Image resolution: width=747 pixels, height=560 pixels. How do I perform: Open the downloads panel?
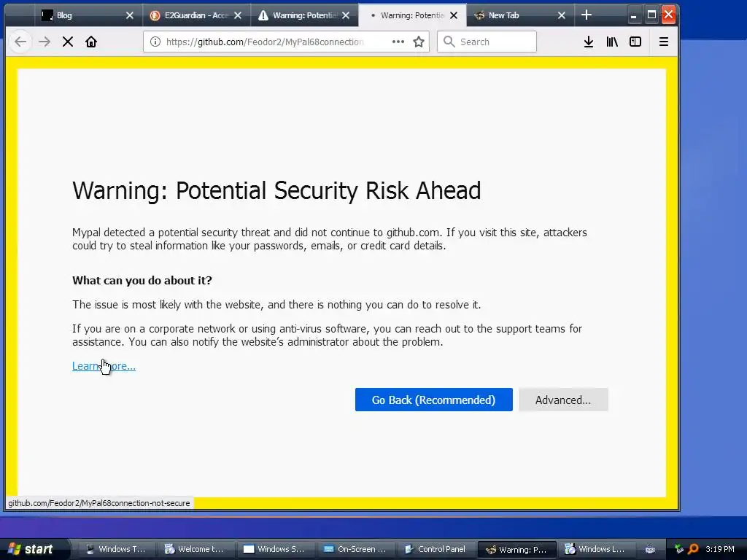[589, 42]
